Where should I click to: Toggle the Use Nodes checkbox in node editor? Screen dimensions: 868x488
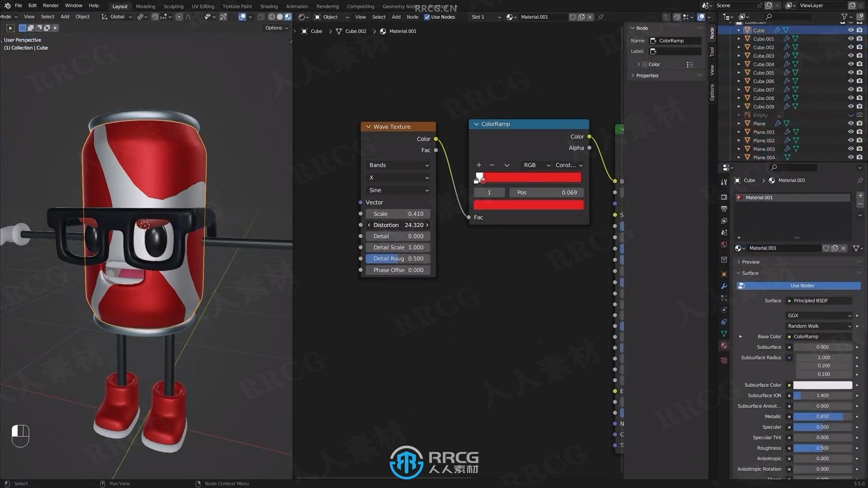pos(427,17)
